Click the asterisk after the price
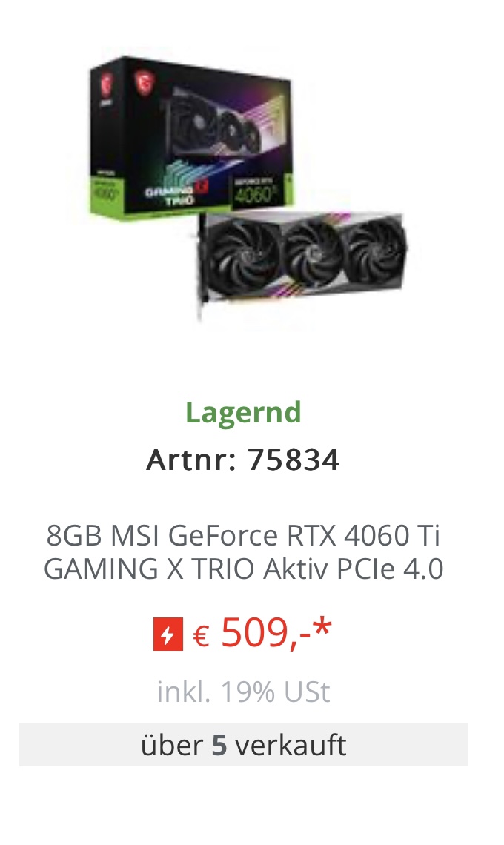Viewport: 504px width, 845px height. [323, 627]
